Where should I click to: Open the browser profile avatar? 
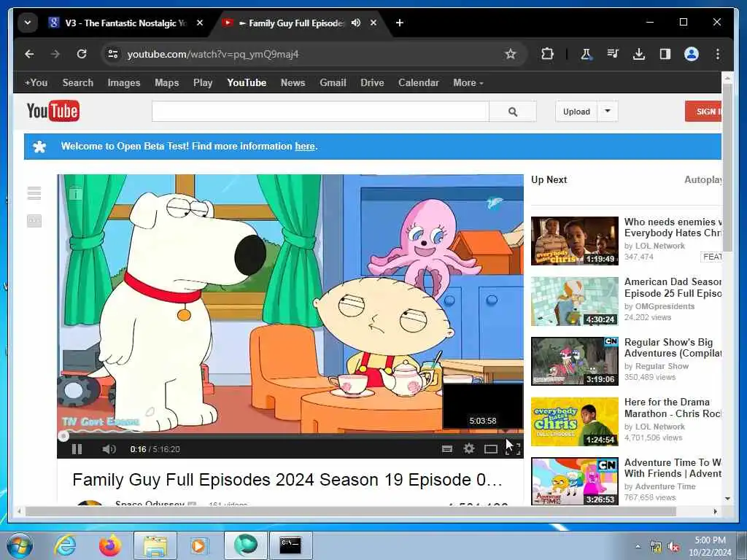click(x=692, y=54)
